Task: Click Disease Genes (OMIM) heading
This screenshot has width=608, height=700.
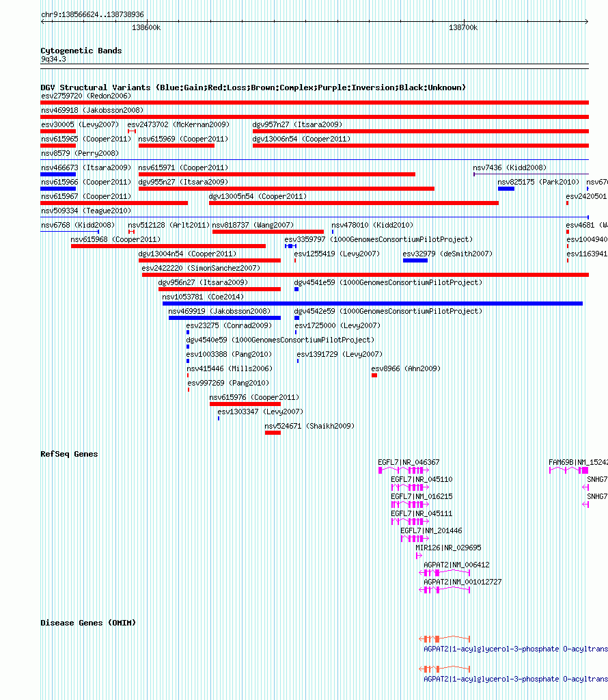Action: click(88, 623)
